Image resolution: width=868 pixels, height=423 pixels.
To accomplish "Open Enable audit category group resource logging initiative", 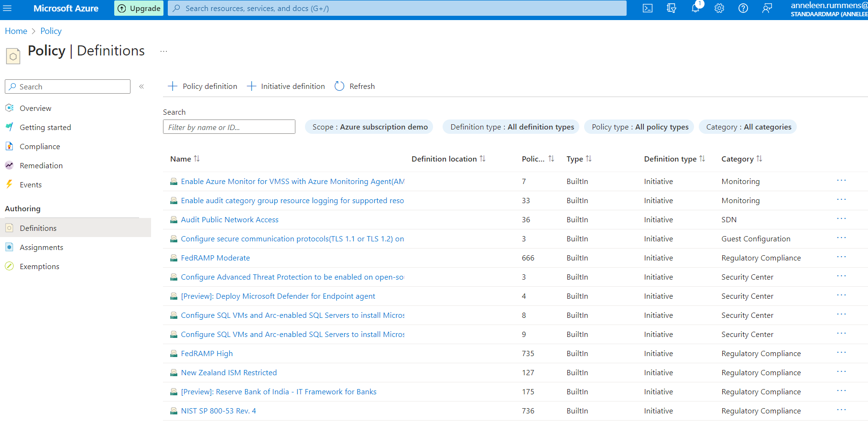I will pos(293,201).
